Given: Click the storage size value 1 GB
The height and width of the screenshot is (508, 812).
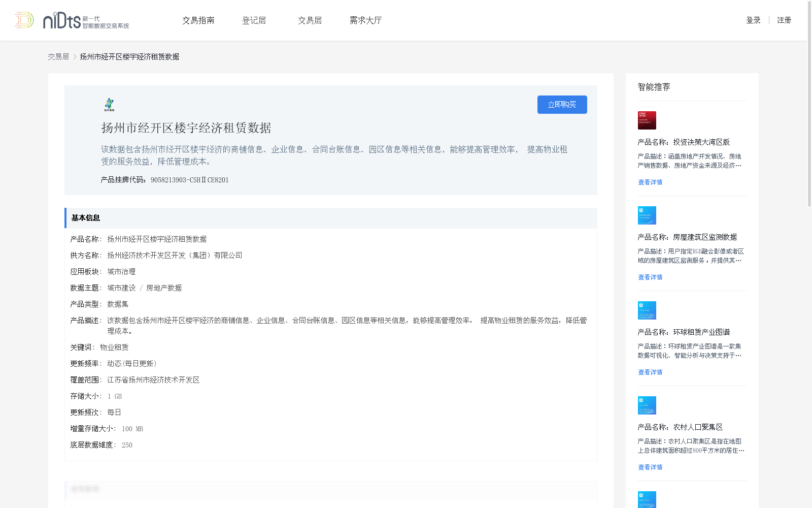Looking at the screenshot, I should tap(115, 396).
